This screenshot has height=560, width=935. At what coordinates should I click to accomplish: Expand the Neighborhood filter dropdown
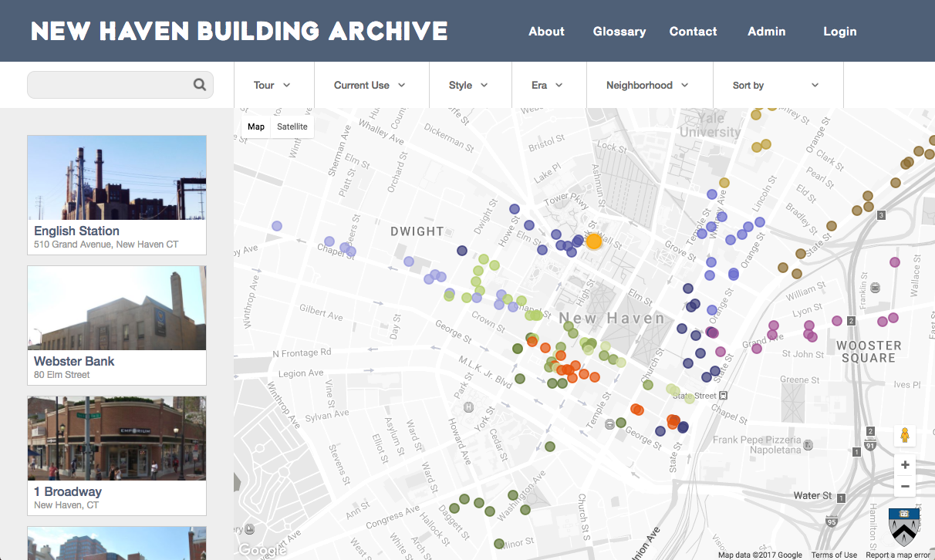(647, 85)
